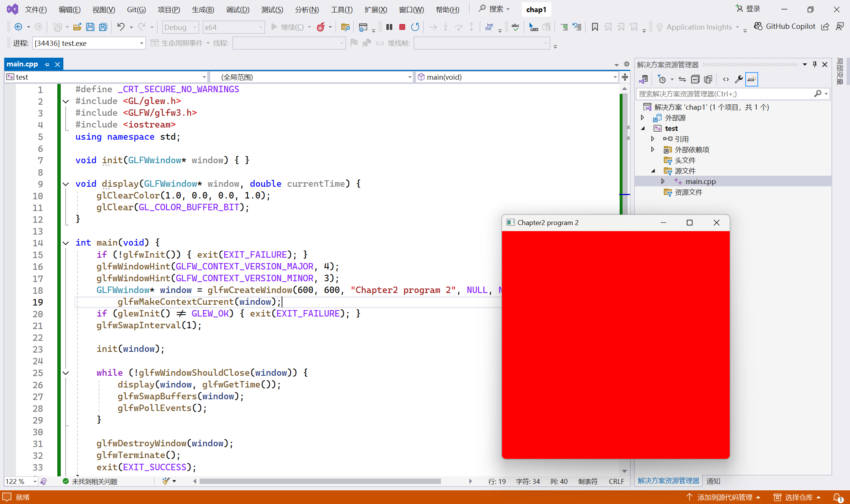Sync Solution Explorer with active document
Viewport: 850px width, 504px height.
[682, 79]
